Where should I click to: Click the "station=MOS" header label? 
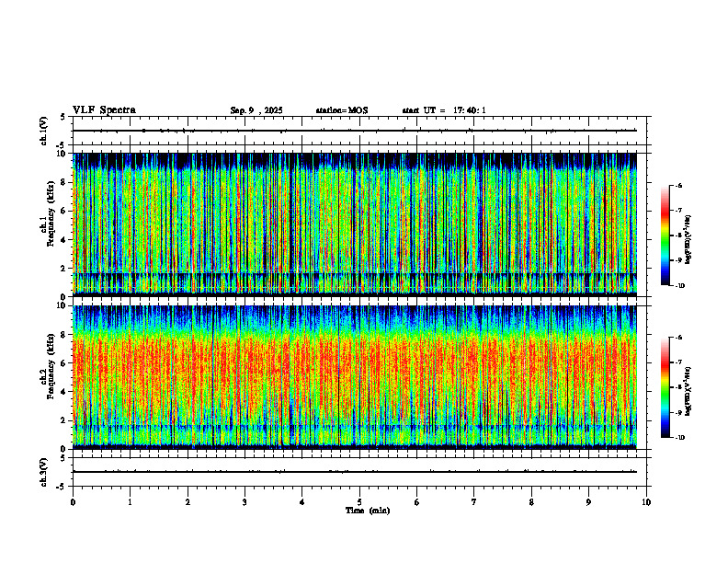coord(342,110)
